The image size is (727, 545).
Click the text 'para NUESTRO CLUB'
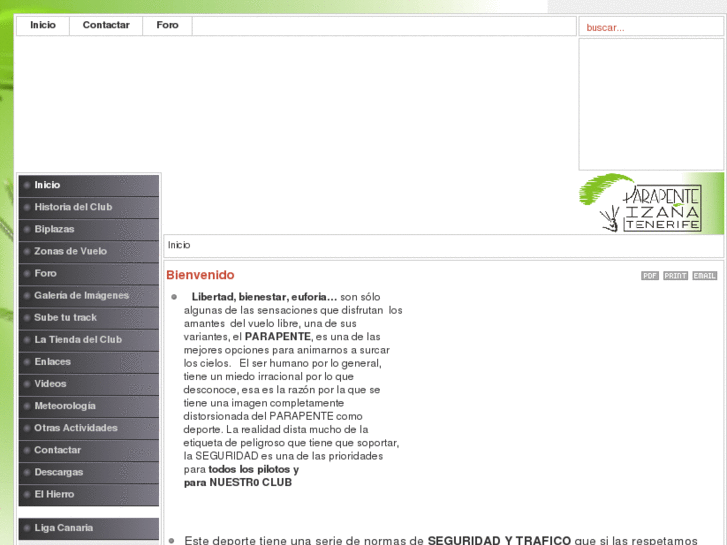(x=238, y=483)
